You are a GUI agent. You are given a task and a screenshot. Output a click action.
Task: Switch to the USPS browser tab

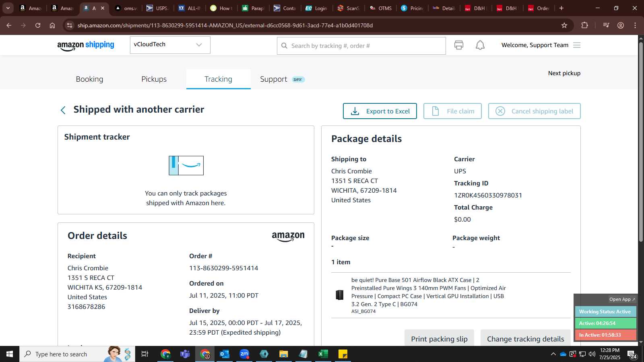tap(157, 8)
